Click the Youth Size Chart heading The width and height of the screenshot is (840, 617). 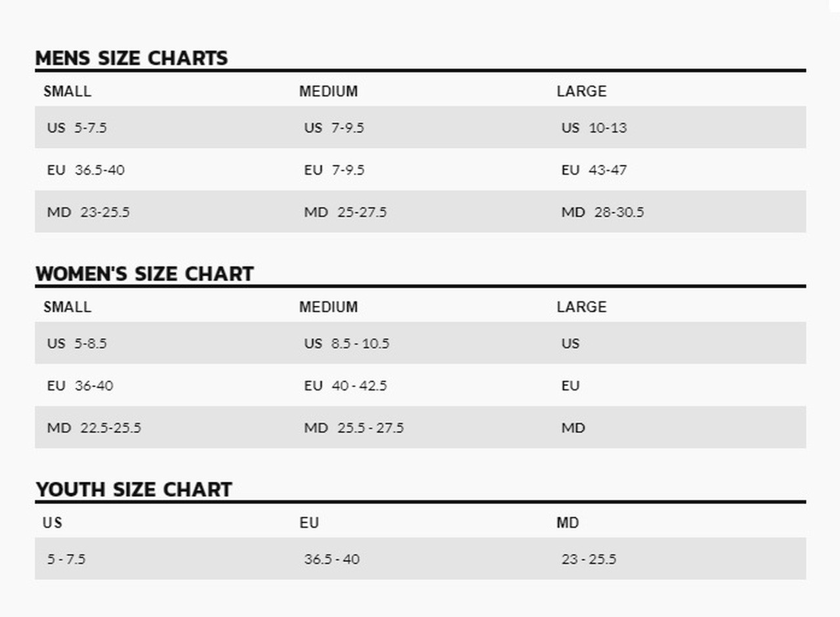pyautogui.click(x=134, y=490)
